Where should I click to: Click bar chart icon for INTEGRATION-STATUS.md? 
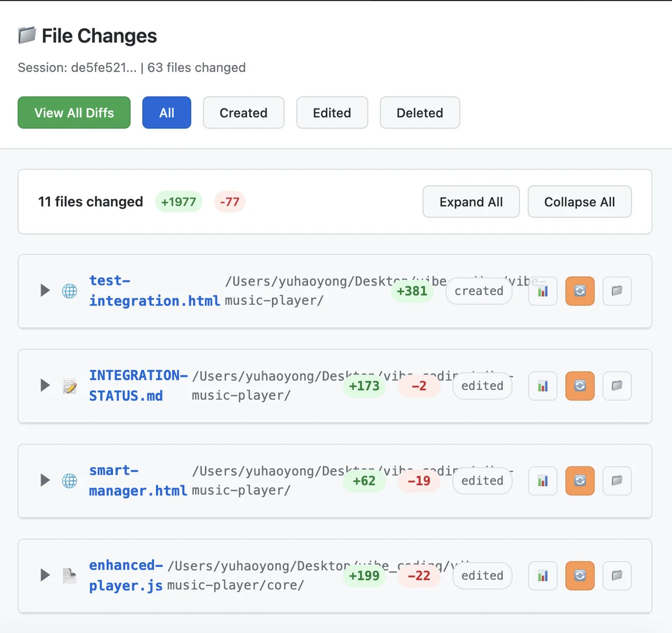pos(543,386)
